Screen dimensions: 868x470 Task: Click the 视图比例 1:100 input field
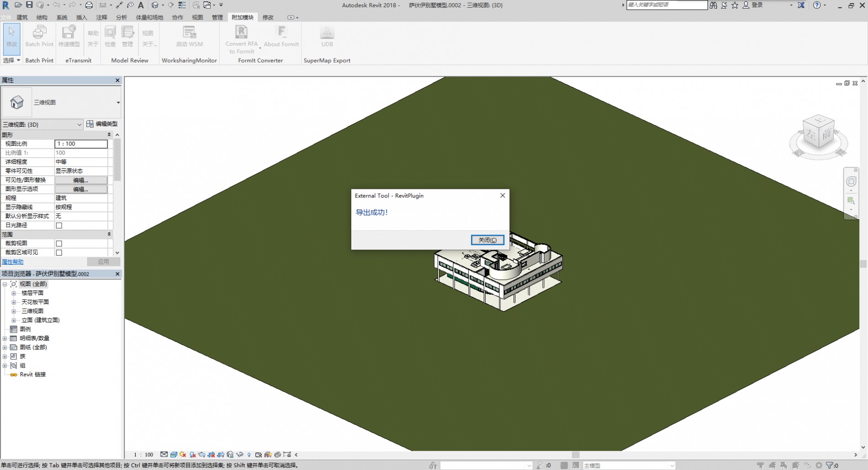point(81,144)
